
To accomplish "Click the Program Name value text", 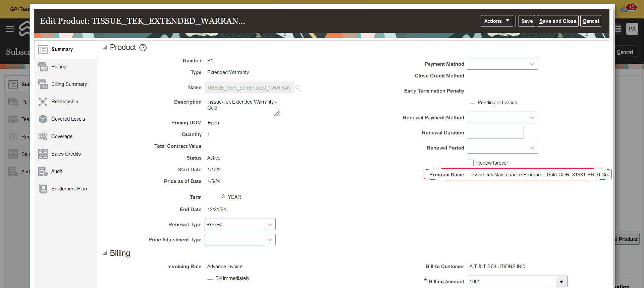I will click(x=539, y=175).
